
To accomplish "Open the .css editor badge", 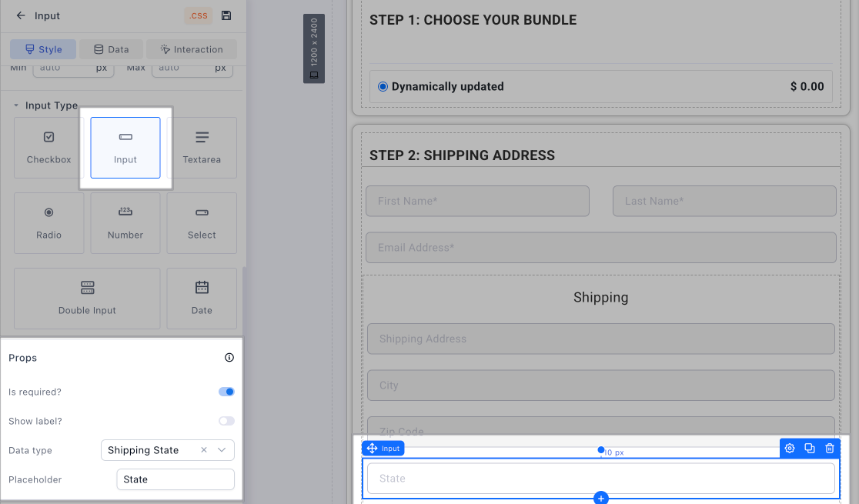I will coord(198,15).
